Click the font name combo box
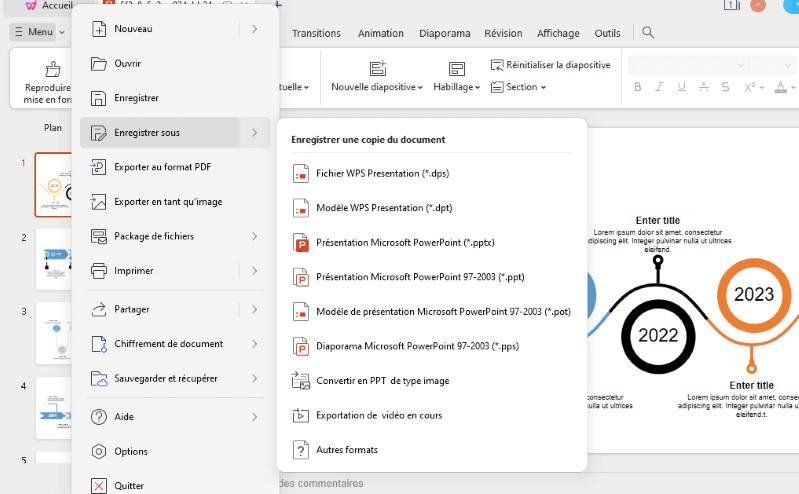This screenshot has width=799, height=494. coord(688,65)
